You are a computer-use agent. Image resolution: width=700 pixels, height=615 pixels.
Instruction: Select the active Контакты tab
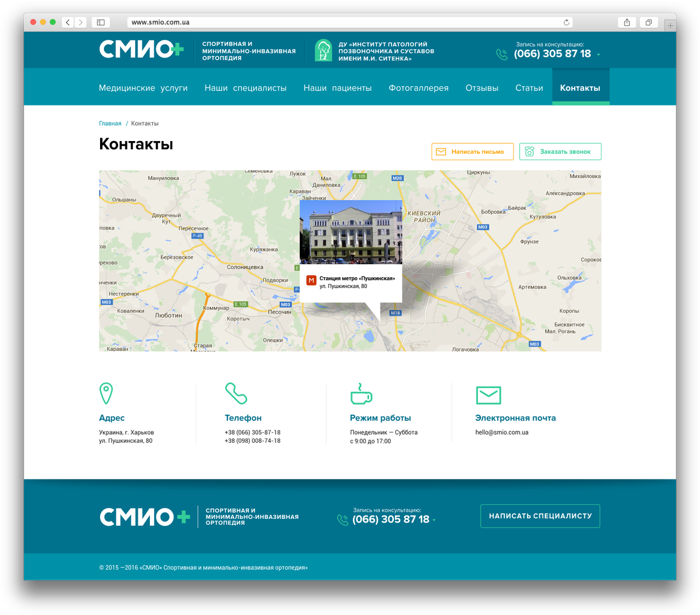point(580,87)
